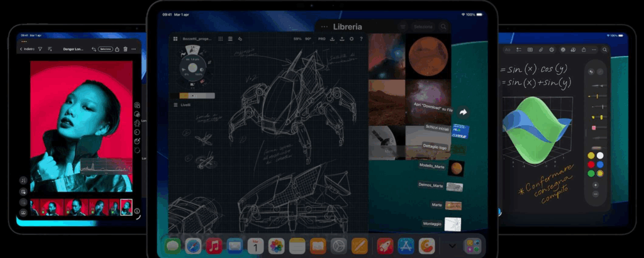644x258 pixels.
Task: Open sketch app settings gear icon
Action: click(x=351, y=39)
